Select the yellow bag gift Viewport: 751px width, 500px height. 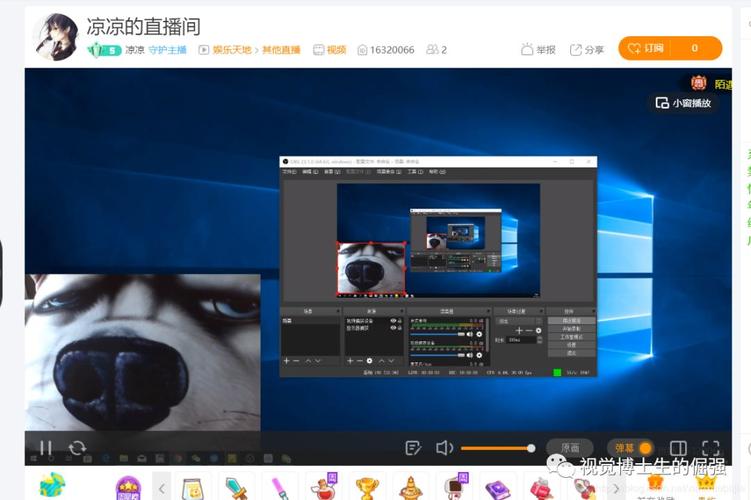(x=193, y=489)
